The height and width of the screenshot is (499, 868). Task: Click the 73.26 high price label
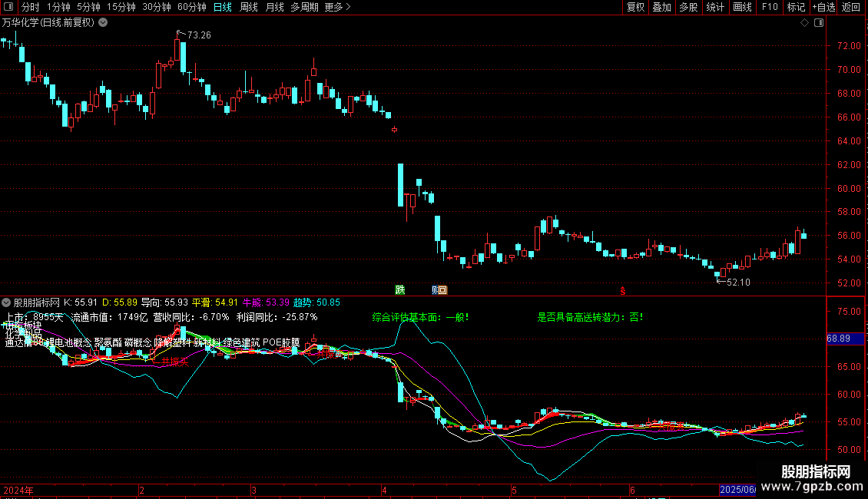coord(198,35)
